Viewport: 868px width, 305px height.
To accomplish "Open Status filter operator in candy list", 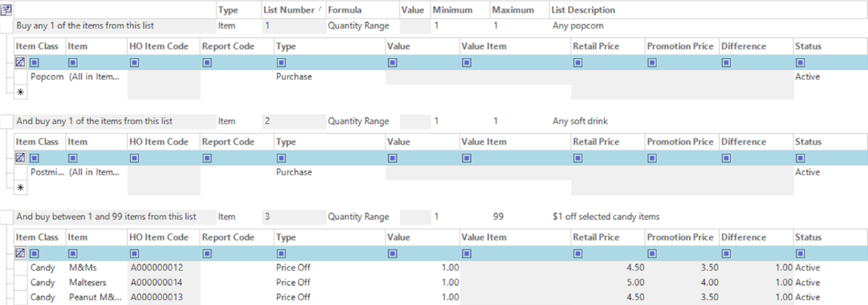I will 800,253.
